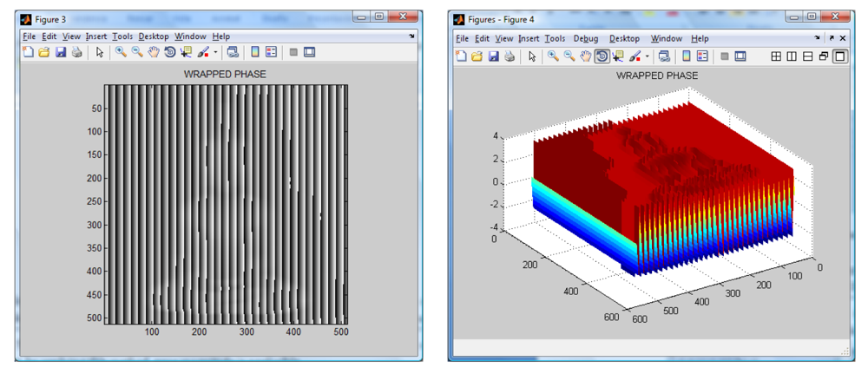Click the Link Plot icon in Figure 3
Image resolution: width=868 pixels, height=374 pixels.
[233, 53]
